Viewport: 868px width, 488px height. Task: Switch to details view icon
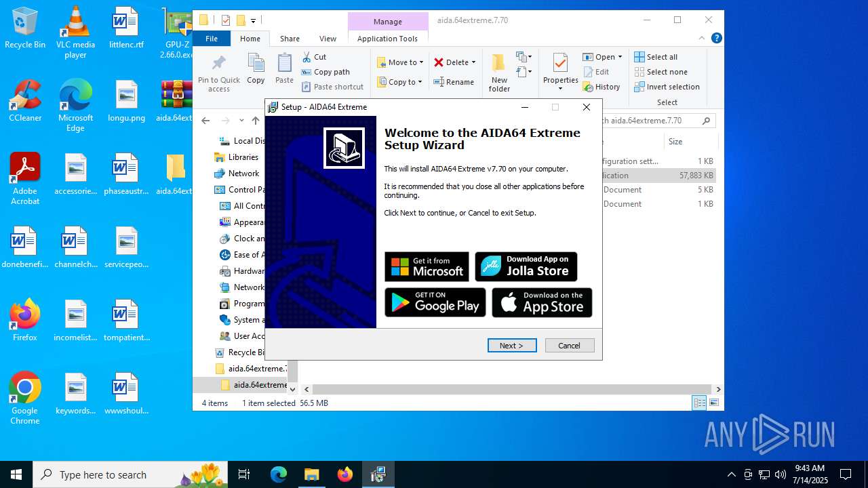tap(699, 403)
